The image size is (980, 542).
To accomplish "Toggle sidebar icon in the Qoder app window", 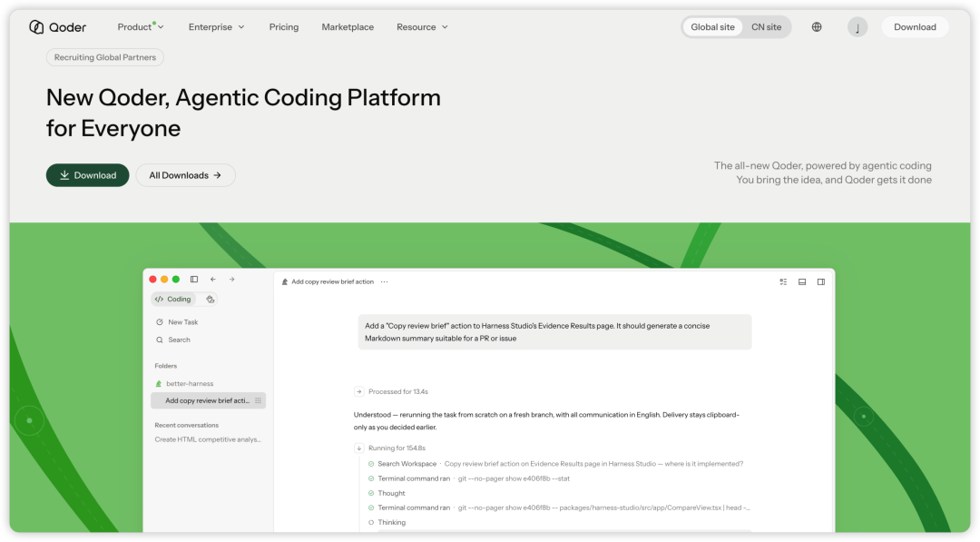I will pyautogui.click(x=194, y=280).
